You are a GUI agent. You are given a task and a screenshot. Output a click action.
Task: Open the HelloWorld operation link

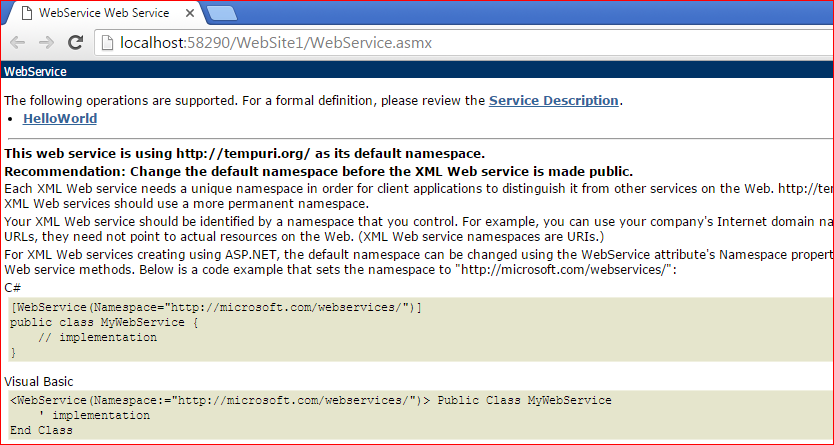tap(60, 118)
